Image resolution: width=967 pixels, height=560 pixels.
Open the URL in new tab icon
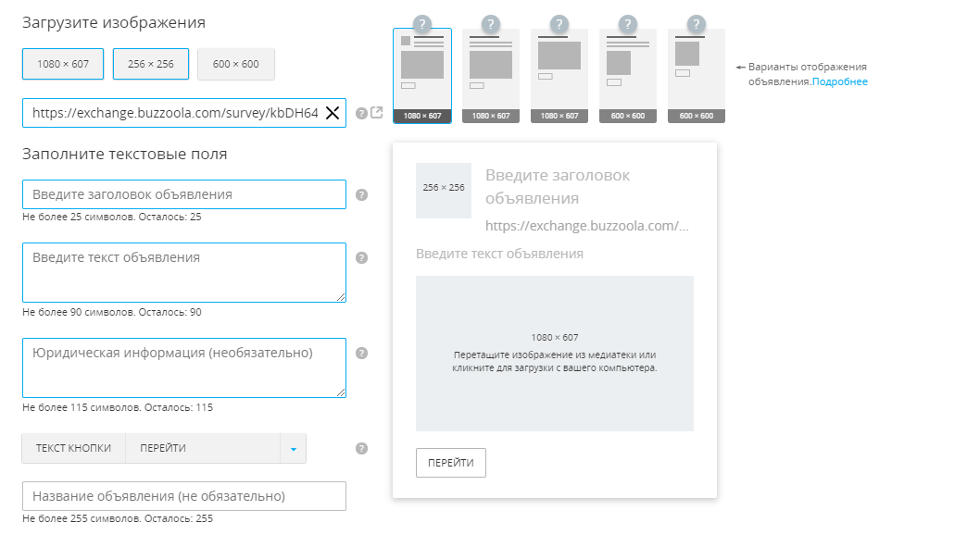[377, 113]
